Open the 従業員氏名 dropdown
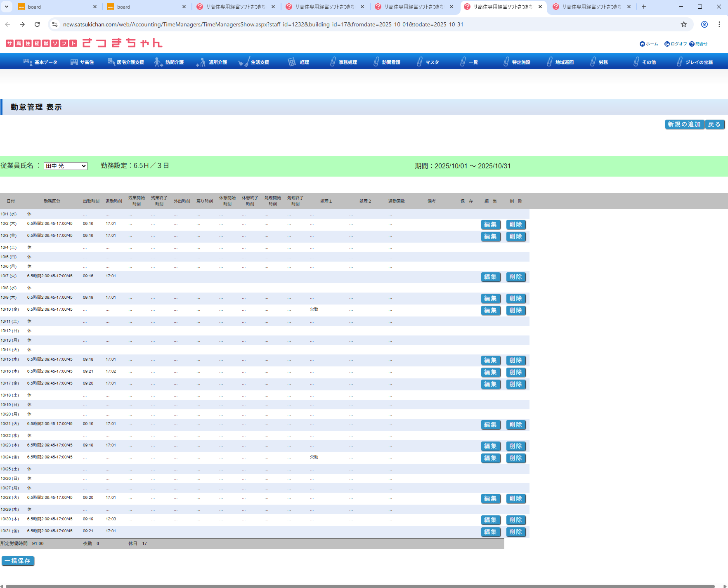 point(66,166)
